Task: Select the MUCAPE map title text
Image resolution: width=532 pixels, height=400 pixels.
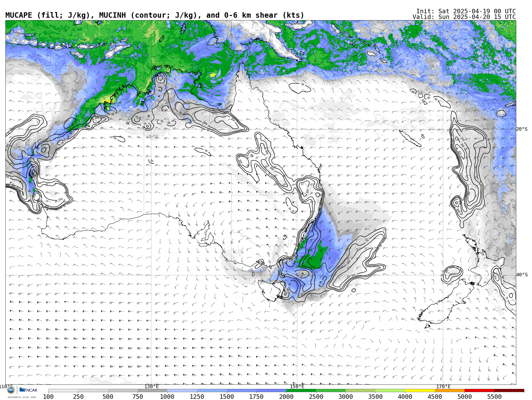Action: 155,15
